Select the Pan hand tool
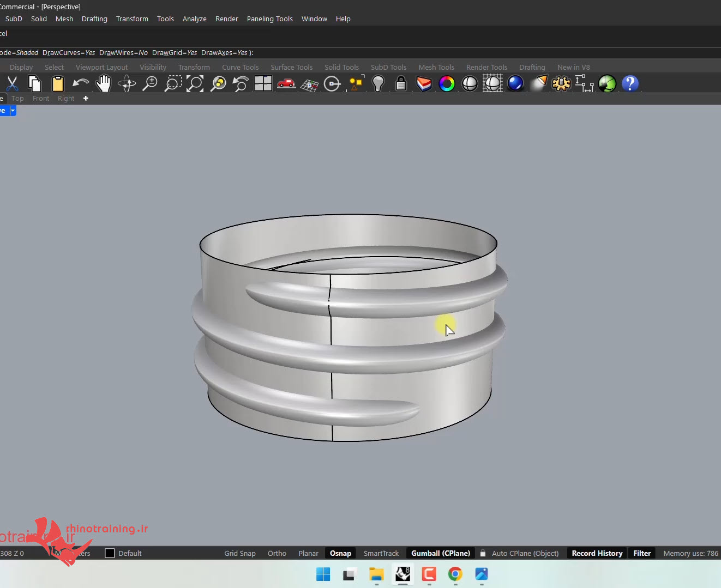The height and width of the screenshot is (588, 721). click(103, 83)
